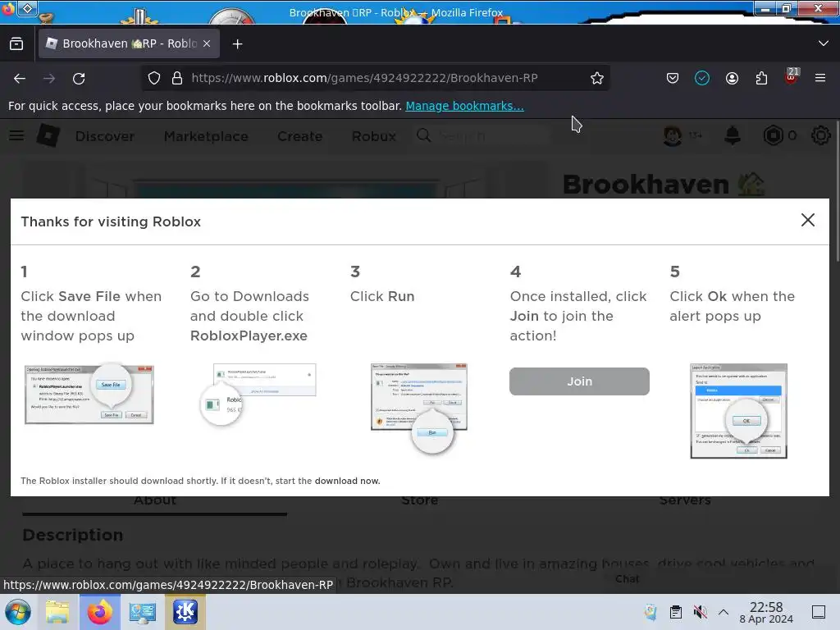Open the window menu icon in title bar

coord(28,8)
